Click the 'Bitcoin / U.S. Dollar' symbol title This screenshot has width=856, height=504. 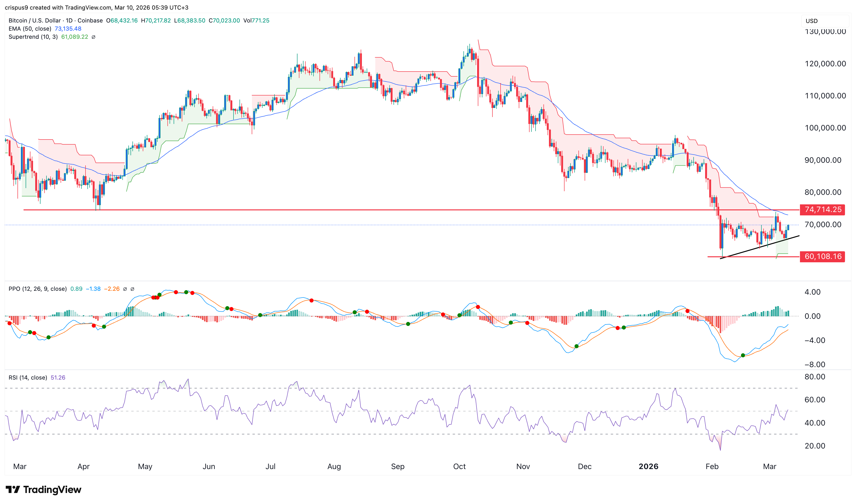[x=35, y=20]
